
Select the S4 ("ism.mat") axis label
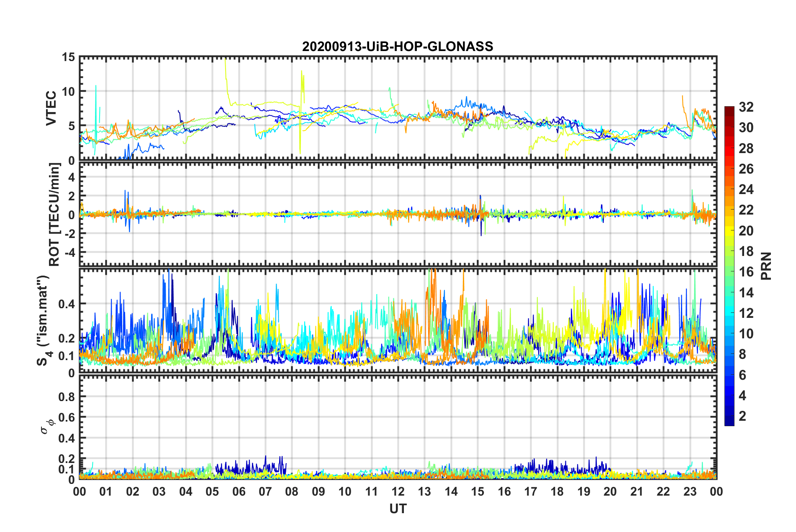tap(44, 320)
